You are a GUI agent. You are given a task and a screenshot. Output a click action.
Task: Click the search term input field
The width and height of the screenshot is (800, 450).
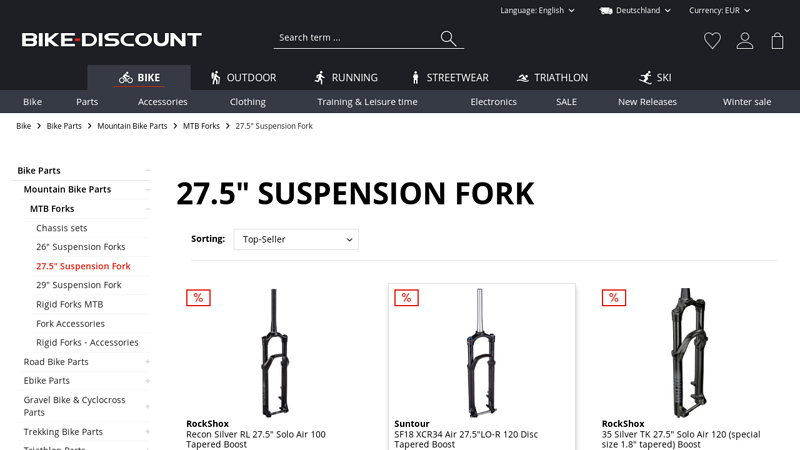pos(355,38)
